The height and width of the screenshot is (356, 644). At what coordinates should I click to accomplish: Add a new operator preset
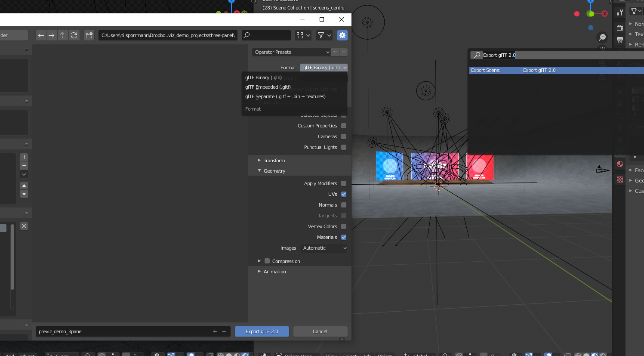pos(335,52)
